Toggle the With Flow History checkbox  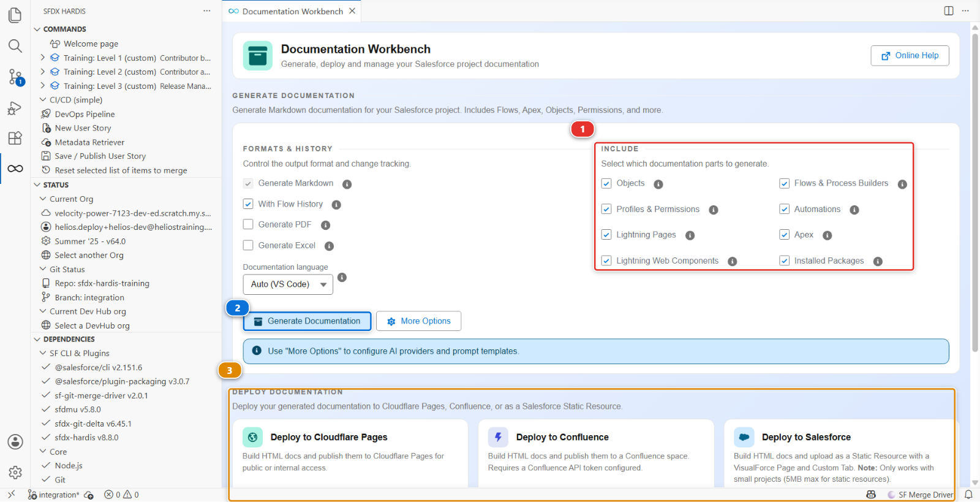point(248,203)
